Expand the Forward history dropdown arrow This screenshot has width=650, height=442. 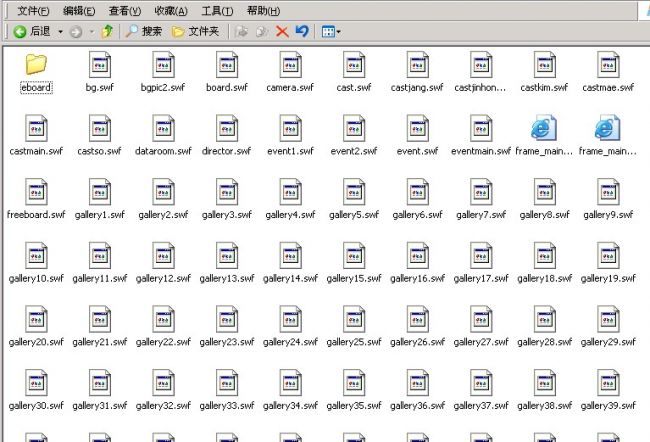coord(92,31)
